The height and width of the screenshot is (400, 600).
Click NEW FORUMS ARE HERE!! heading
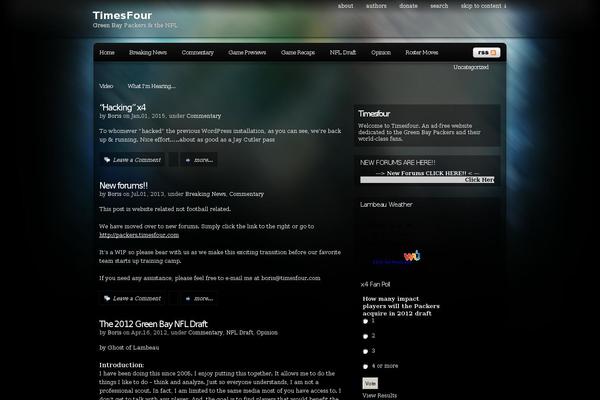(398, 163)
